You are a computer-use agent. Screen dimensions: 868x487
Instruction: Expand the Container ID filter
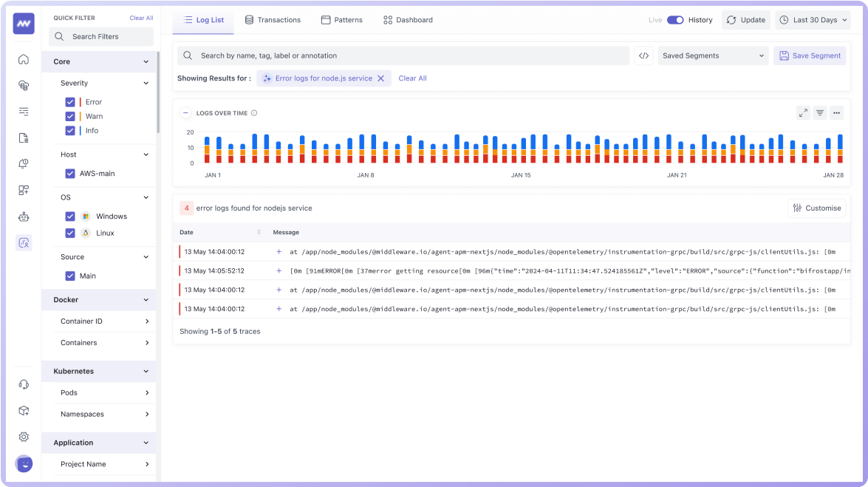pos(103,321)
